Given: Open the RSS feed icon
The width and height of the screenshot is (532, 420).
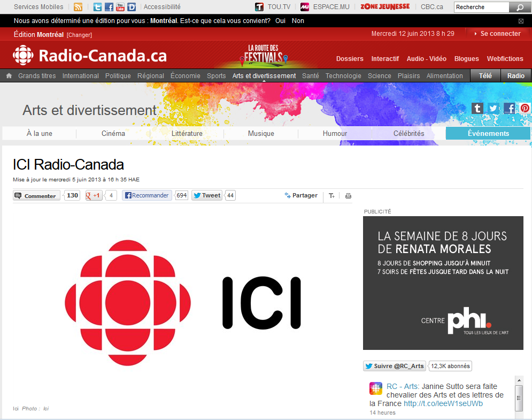Looking at the screenshot, I should 78,7.
